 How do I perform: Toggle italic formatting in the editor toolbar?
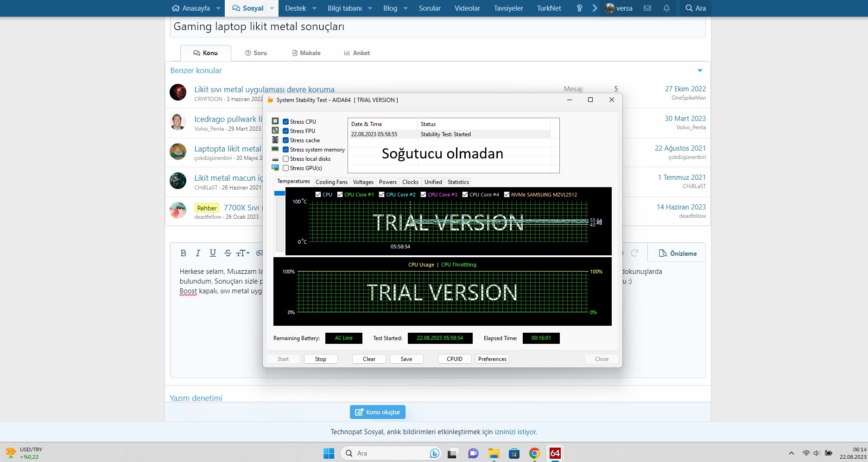click(x=198, y=253)
